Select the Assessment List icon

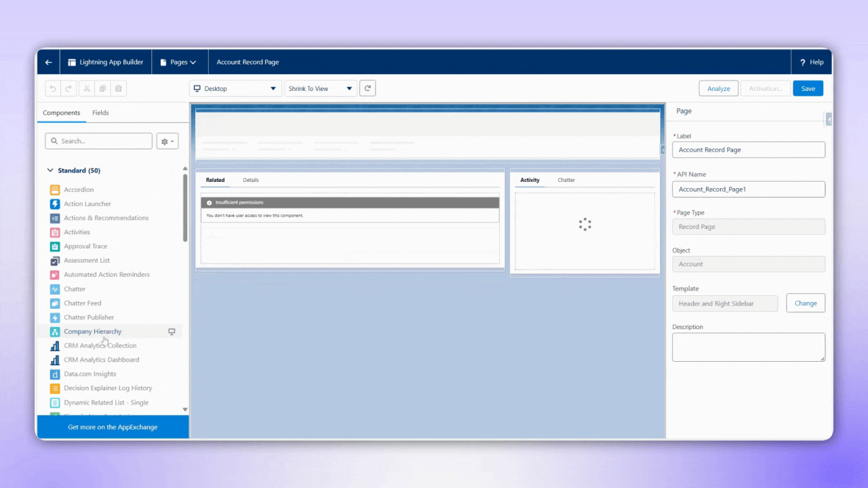coord(55,261)
